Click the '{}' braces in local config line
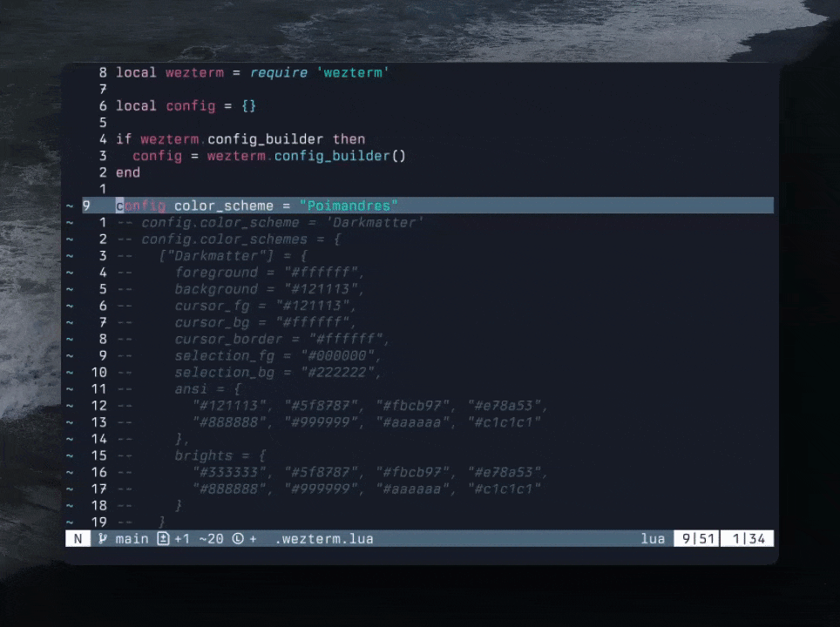Viewport: 840px width, 627px height. 249,106
